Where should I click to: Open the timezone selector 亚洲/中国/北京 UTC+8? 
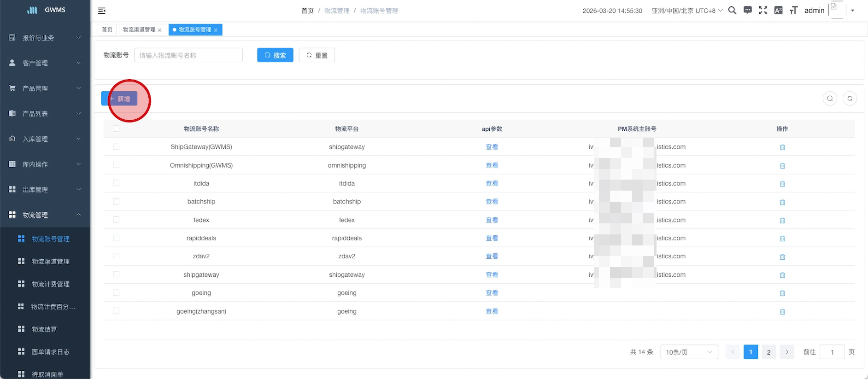(x=687, y=11)
